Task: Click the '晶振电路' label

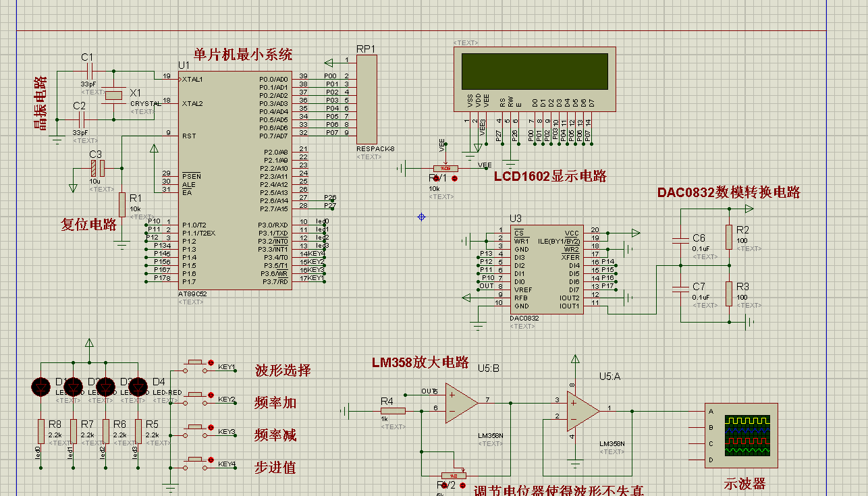Action: 40,103
